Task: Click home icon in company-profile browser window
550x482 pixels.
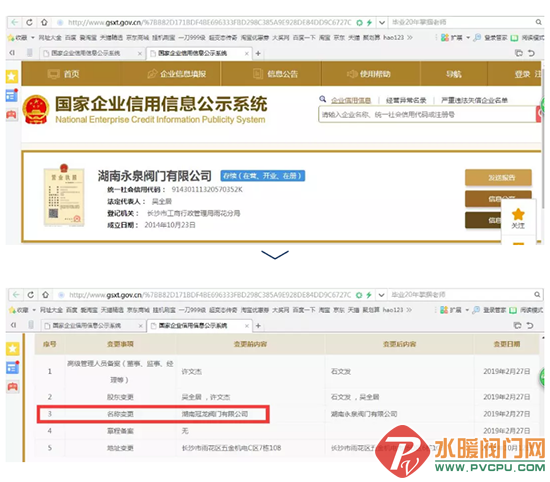Action: point(44,22)
